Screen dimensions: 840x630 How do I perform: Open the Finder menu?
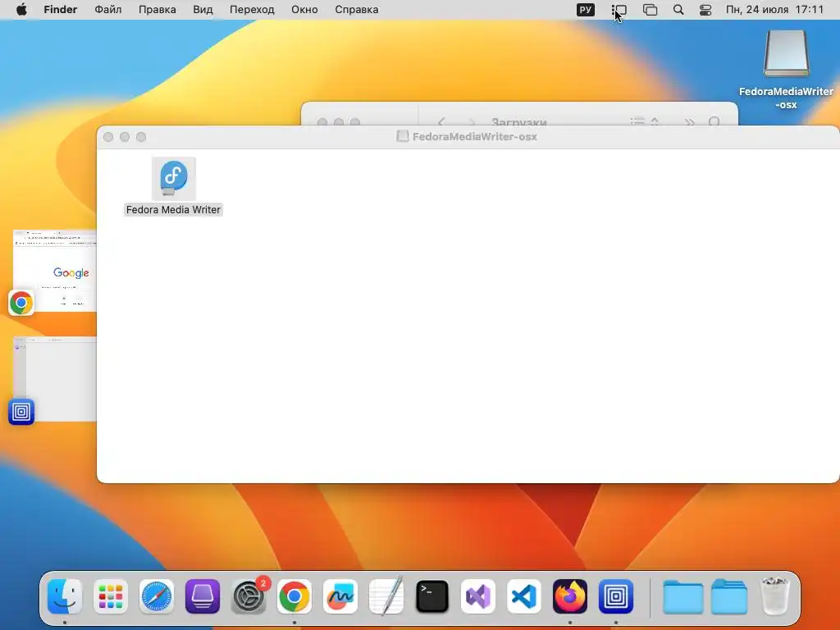60,10
